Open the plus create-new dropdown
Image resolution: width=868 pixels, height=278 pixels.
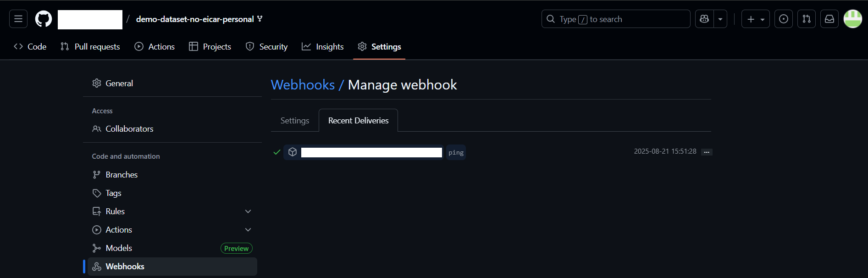756,19
